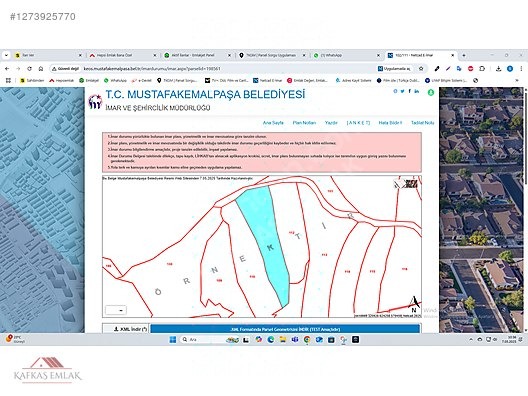Open the 'Plan Notları' menu link
Screen dimensions: 528x396
pos(304,123)
